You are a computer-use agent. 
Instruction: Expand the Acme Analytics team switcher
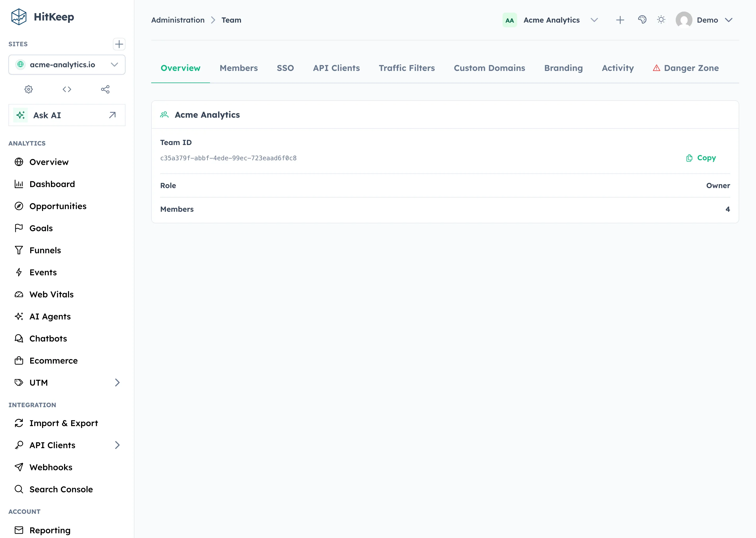coord(594,20)
